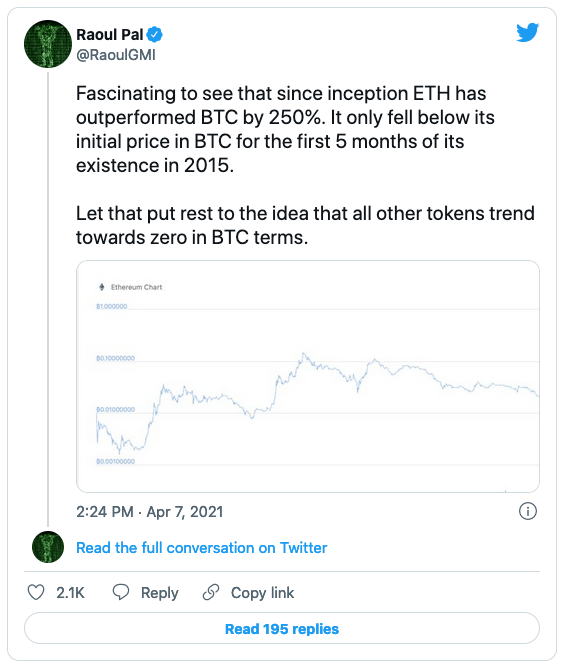Click the Copy link text

pos(262,593)
